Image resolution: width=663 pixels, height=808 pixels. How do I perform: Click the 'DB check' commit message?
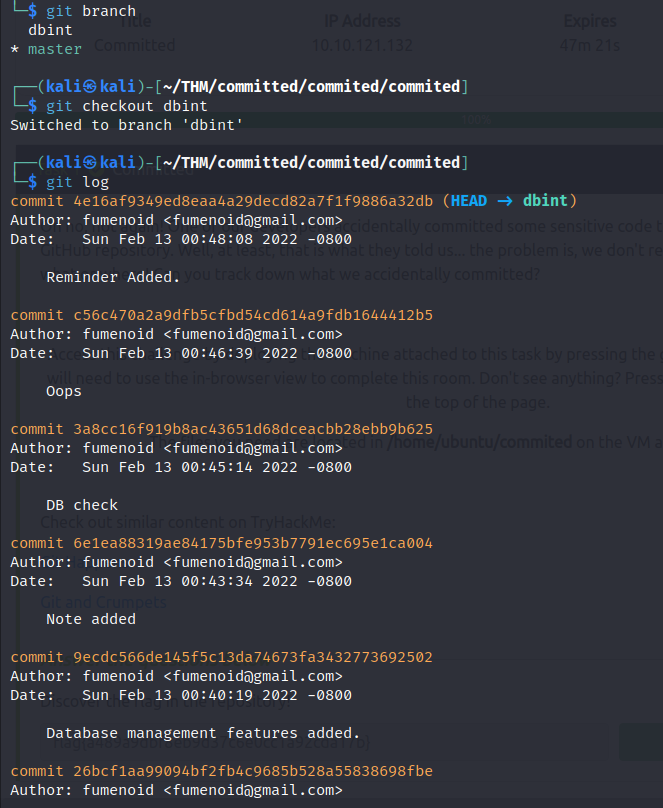82,505
